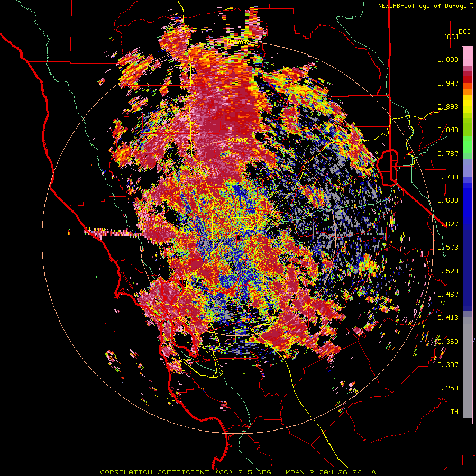
Task: Select the 0.627 scale value
Action: pyautogui.click(x=448, y=224)
